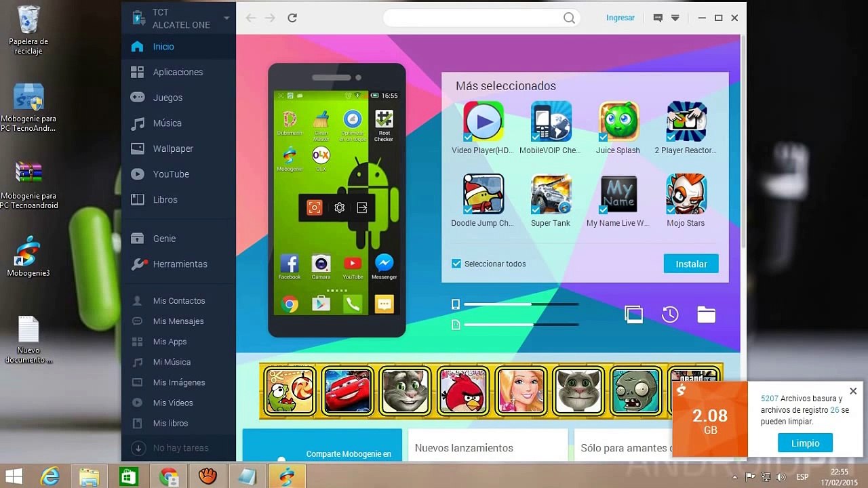Image resolution: width=868 pixels, height=488 pixels.
Task: Open Mobogenie3 desktop shortcut
Action: (x=28, y=257)
